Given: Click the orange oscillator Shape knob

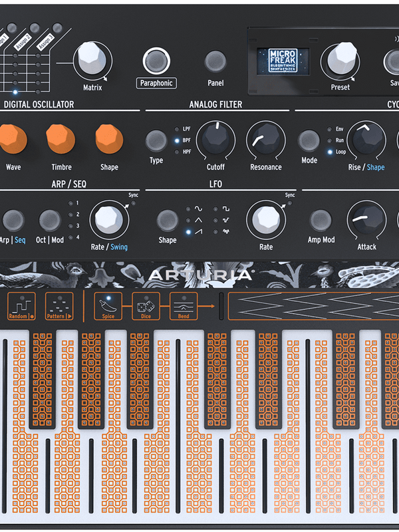Looking at the screenshot, I should 109,139.
